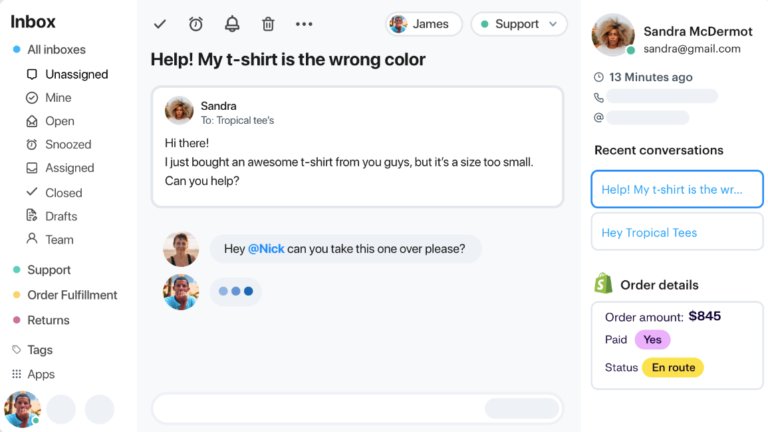Click Sandra McDermot's profile avatar
Screen dimensions: 768x432
[x=613, y=34]
